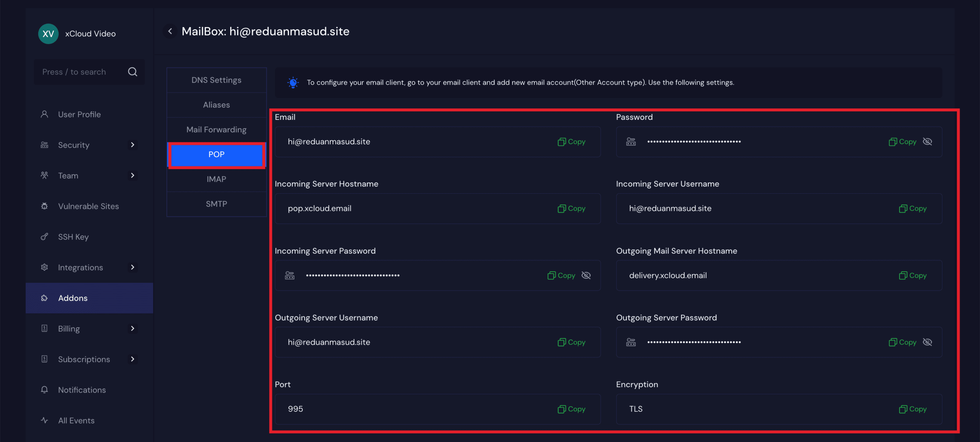Click the Notifications bell icon

(44, 390)
